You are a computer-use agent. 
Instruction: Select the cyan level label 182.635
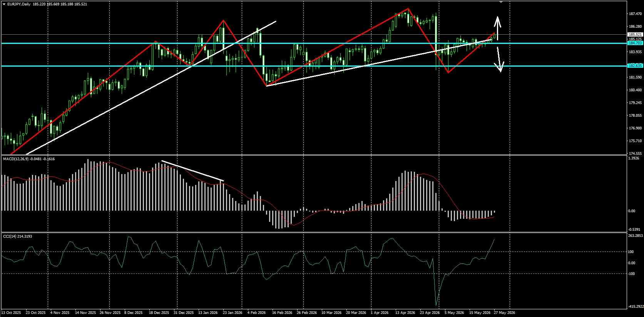[x=635, y=66]
